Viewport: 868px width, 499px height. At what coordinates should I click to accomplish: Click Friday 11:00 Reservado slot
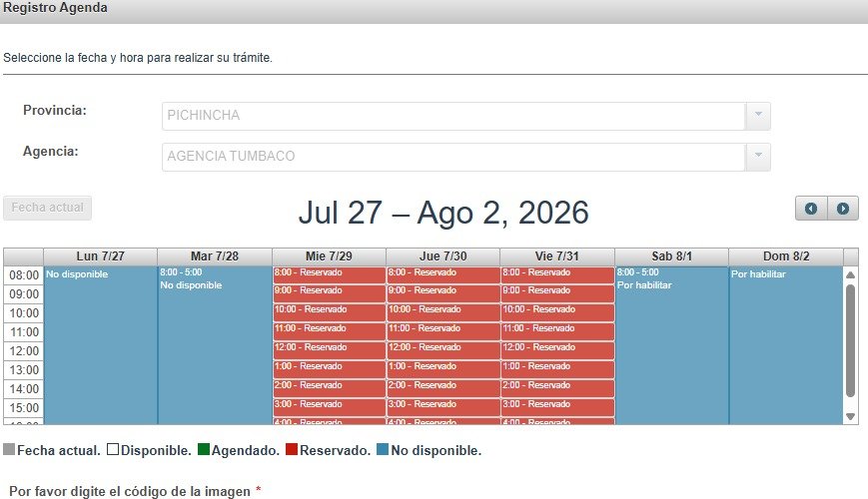pyautogui.click(x=557, y=331)
